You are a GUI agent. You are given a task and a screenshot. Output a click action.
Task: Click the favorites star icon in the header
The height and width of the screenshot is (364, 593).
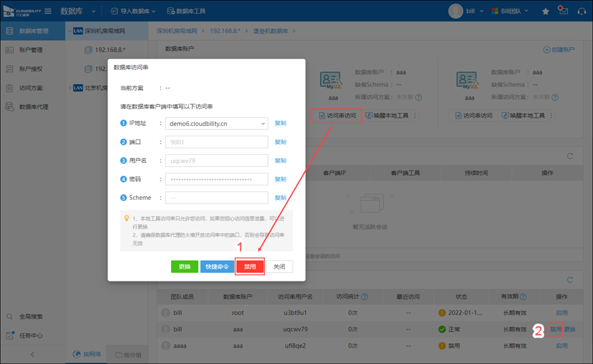(x=545, y=11)
